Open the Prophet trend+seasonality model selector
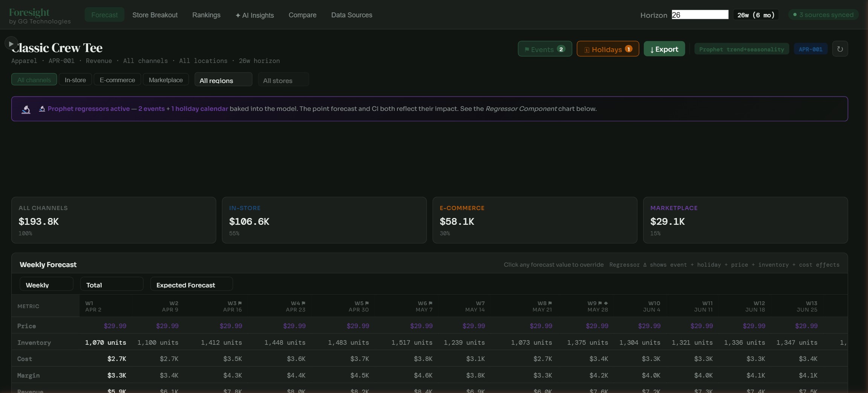Viewport: 868px width, 393px height. tap(741, 49)
